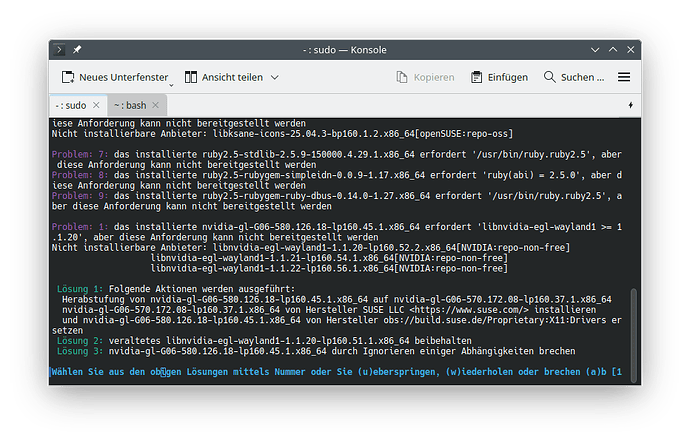The height and width of the screenshot is (443, 690).
Task: Open the hamburger menu
Action: click(x=624, y=77)
